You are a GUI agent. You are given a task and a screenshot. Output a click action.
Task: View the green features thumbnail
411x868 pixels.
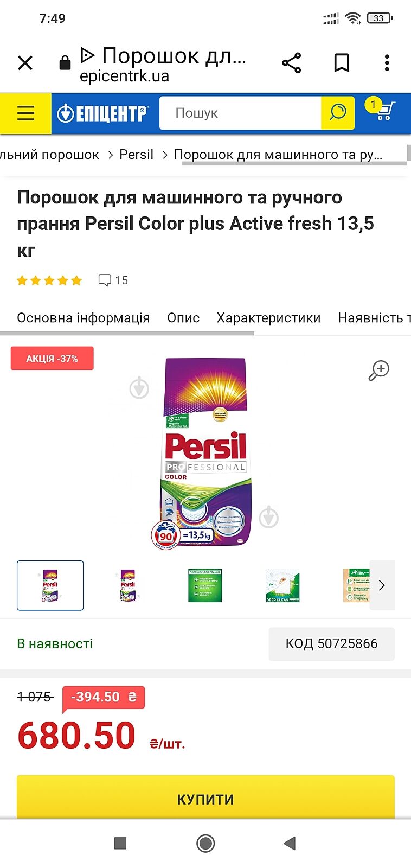point(205,585)
